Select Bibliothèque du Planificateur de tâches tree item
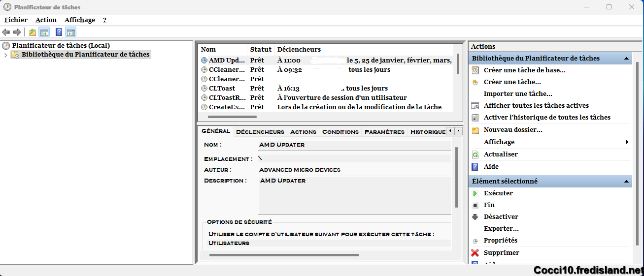Image resolution: width=644 pixels, height=276 pixels. [x=85, y=55]
